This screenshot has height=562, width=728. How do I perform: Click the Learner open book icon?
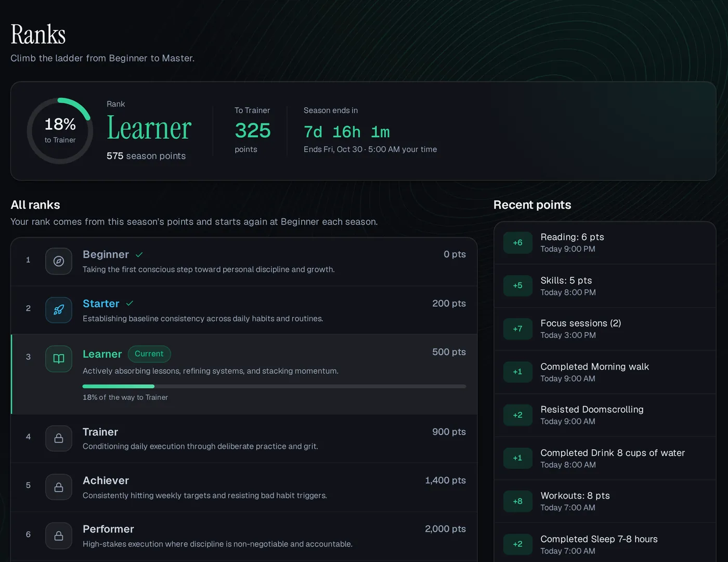pyautogui.click(x=59, y=359)
